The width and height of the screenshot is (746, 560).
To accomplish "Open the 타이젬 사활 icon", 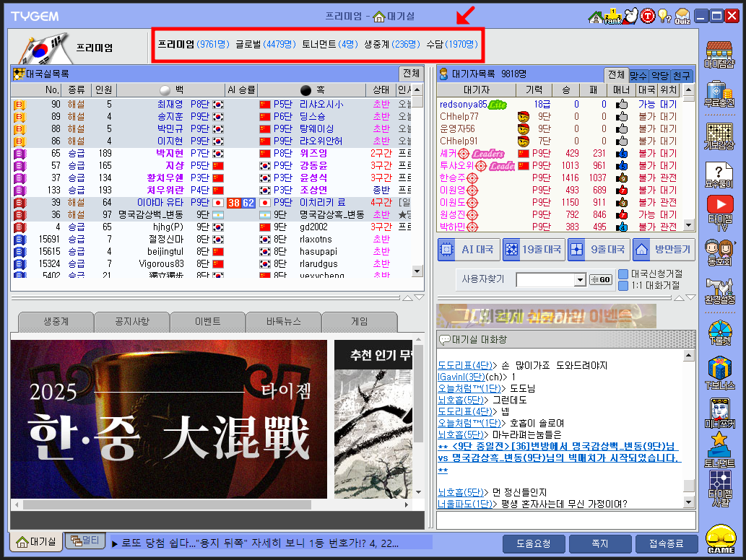I will pos(719,489).
